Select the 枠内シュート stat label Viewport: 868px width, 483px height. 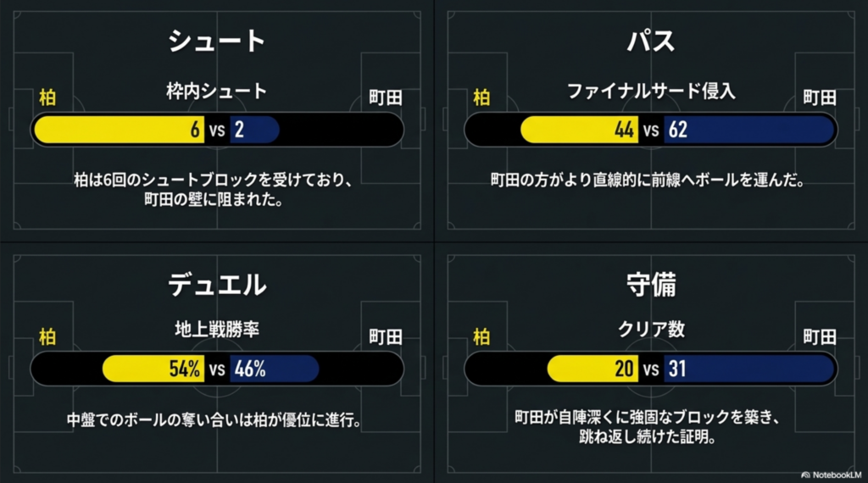click(217, 90)
